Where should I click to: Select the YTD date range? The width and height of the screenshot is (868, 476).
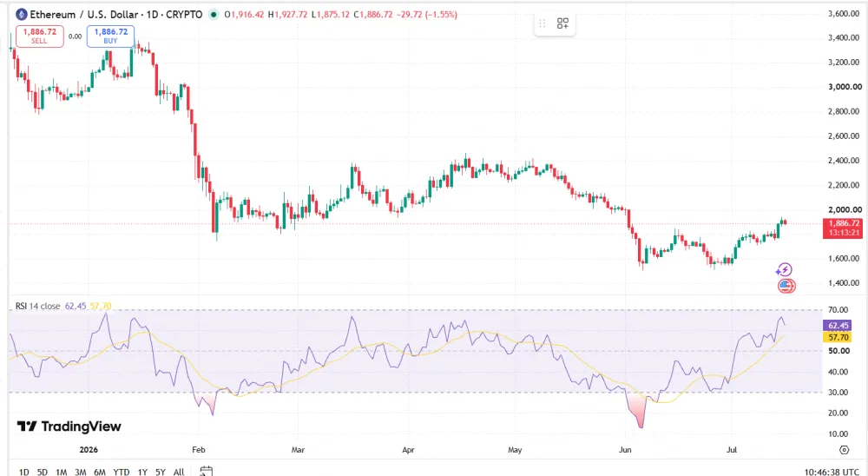(122, 473)
